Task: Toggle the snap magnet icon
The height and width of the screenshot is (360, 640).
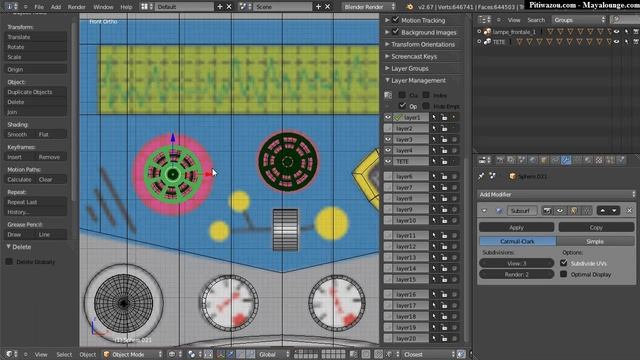Action: (378, 354)
